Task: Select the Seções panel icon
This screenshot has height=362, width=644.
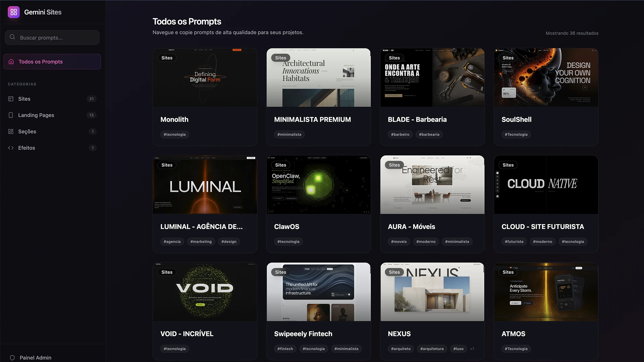Action: (x=11, y=131)
